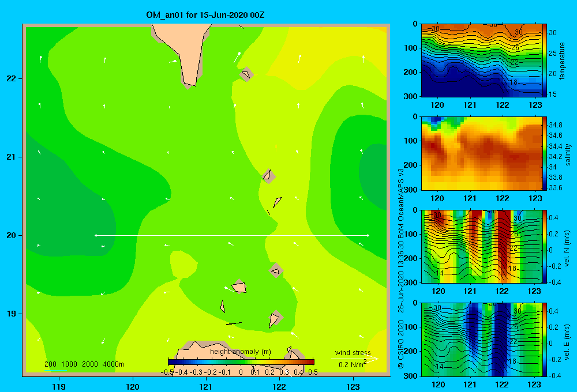Click the vel. E color scale bar
Viewport: 577px width, 392px height.
[545, 340]
